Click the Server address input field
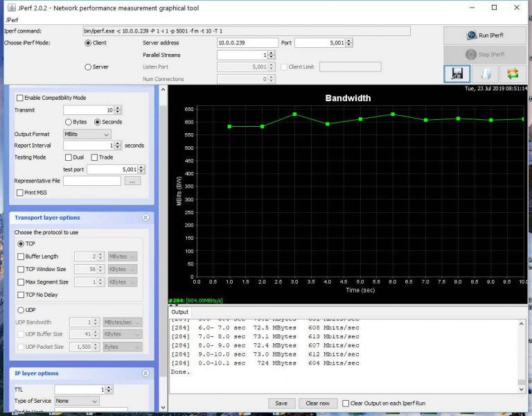Viewport: 532px width, 416px height. point(247,43)
